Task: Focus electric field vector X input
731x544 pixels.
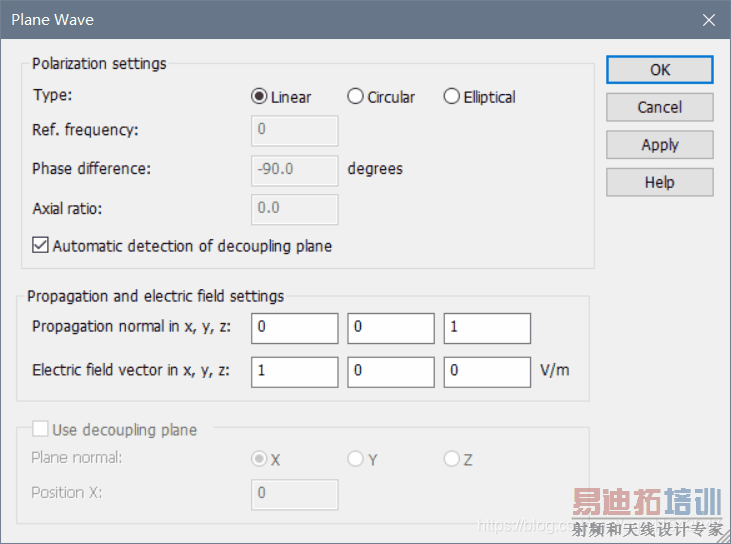Action: pyautogui.click(x=295, y=371)
